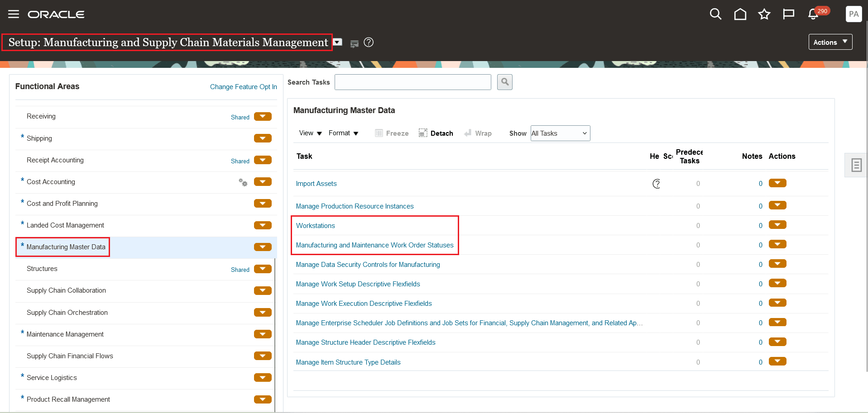This screenshot has width=868, height=413.
Task: Open the Import Assets task
Action: tap(316, 184)
